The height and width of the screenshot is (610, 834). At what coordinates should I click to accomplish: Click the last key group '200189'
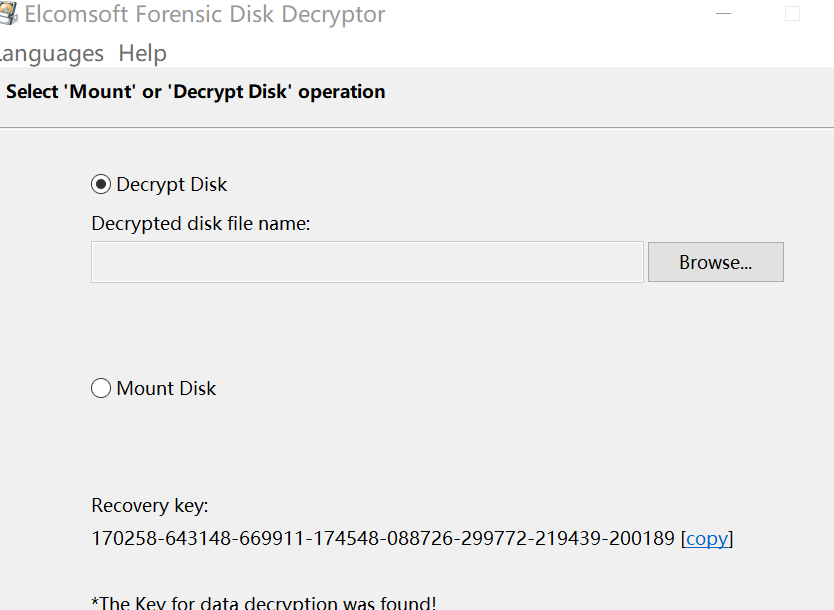pos(647,539)
